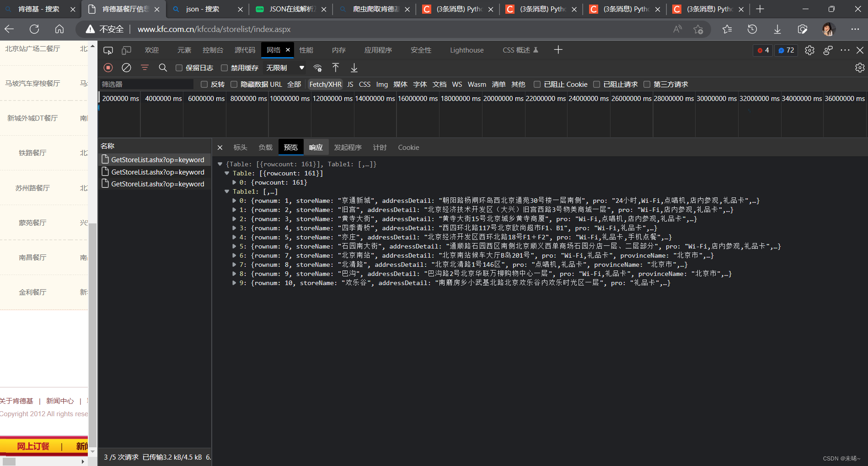Viewport: 868px width, 466px height.
Task: Add page to favorites star icon
Action: point(698,29)
